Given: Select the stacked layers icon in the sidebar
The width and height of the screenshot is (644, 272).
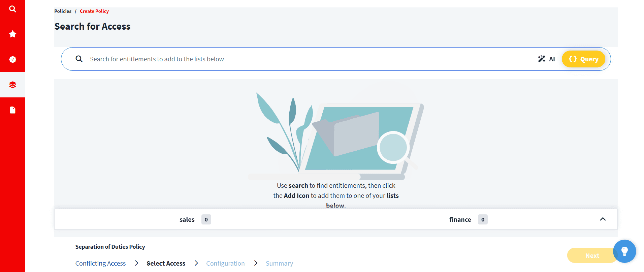Looking at the screenshot, I should 12,85.
